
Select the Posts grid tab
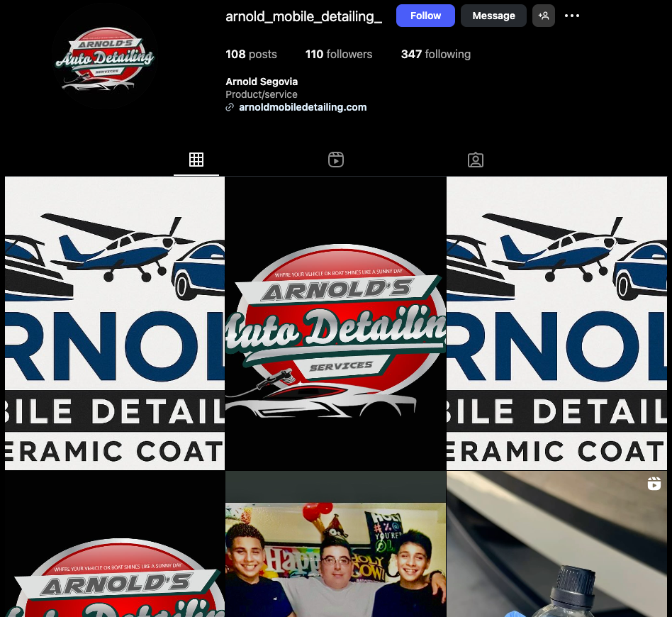[x=196, y=160]
